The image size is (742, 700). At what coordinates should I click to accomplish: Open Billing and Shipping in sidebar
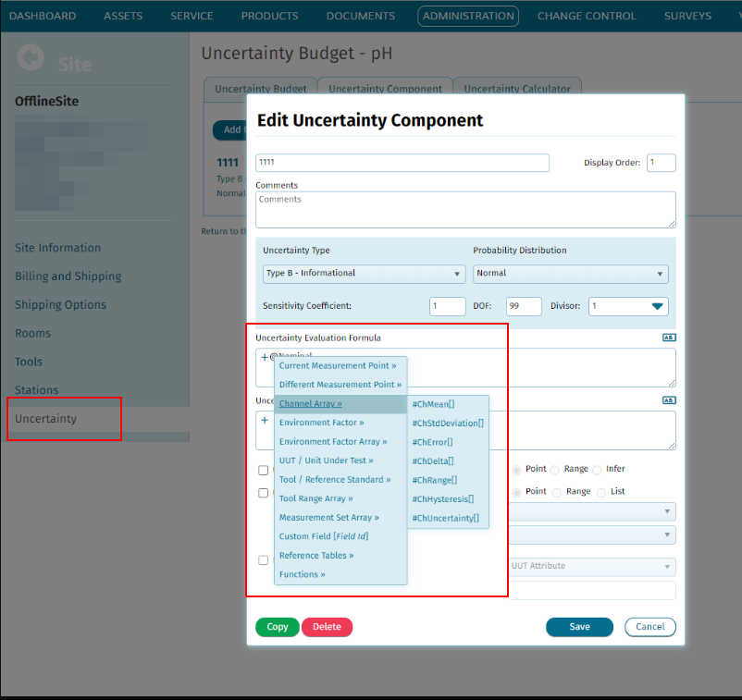pyautogui.click(x=68, y=276)
